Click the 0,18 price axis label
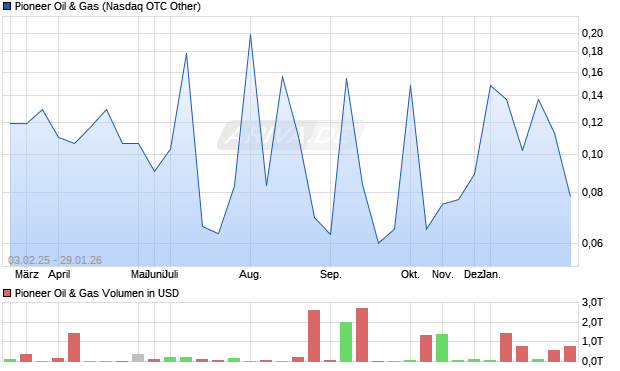The width and height of the screenshot is (620, 371). (592, 51)
